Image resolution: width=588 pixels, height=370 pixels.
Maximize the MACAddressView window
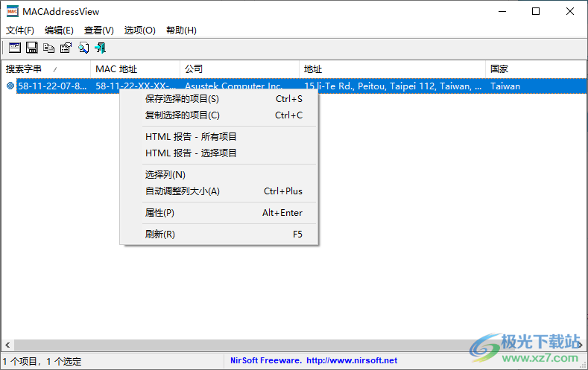click(536, 11)
